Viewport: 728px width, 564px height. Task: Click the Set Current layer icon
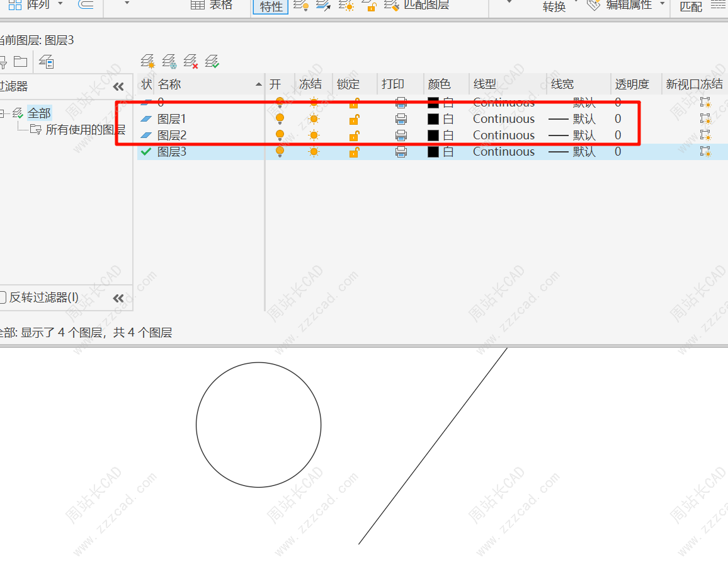212,61
